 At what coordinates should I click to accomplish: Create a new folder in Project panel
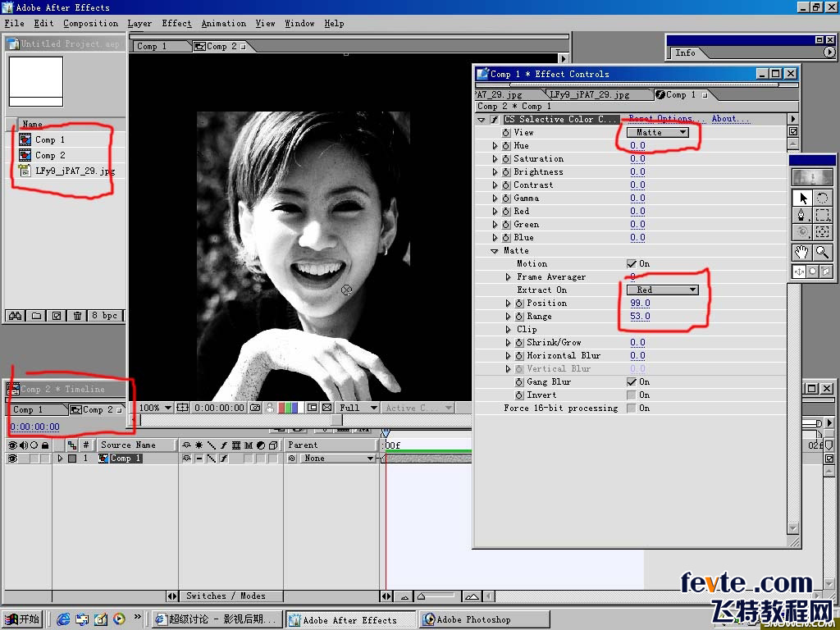(x=36, y=316)
